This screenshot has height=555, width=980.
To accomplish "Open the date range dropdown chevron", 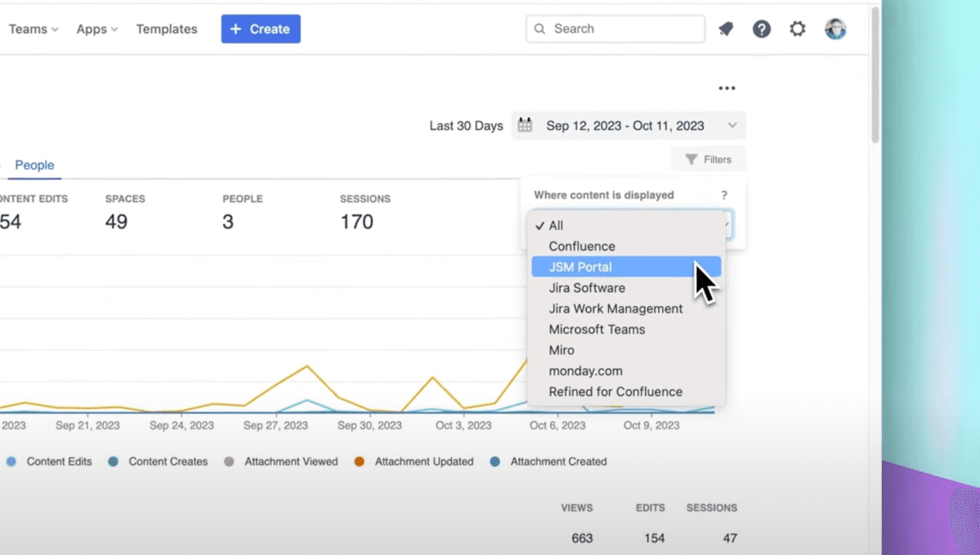I will click(732, 125).
